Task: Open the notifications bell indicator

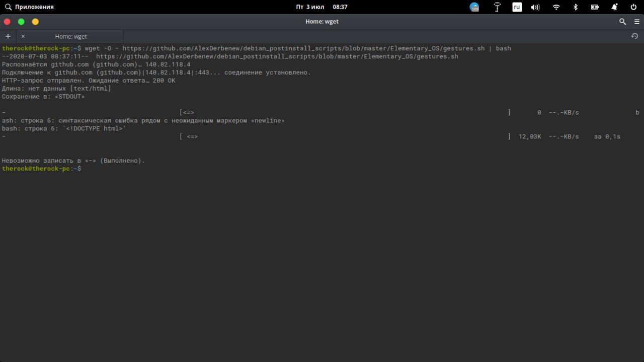Action: click(614, 7)
